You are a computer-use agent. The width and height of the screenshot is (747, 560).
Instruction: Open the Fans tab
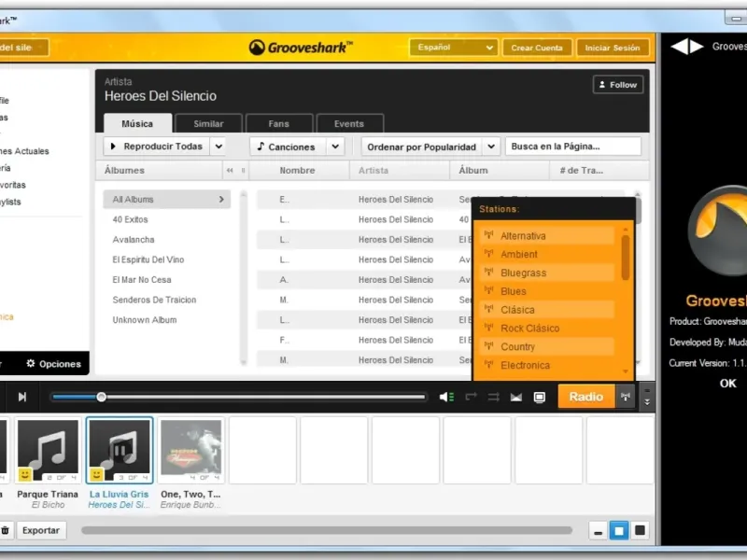[x=278, y=123]
